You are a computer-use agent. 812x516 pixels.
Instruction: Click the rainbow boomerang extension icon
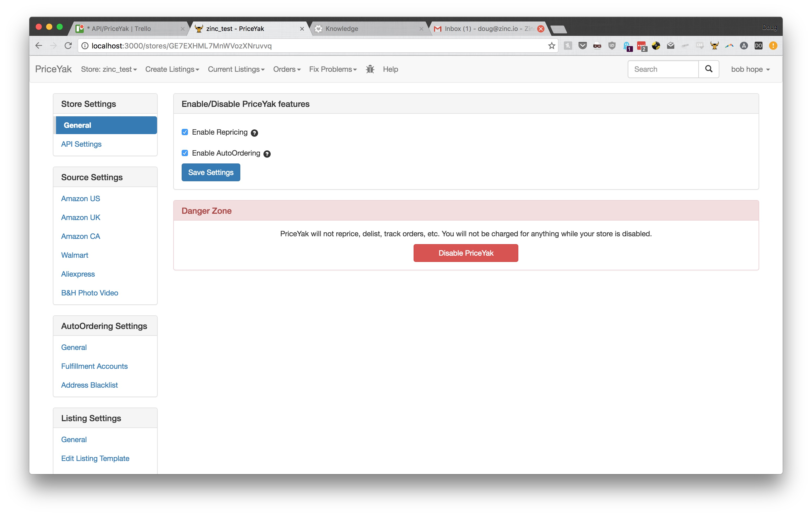729,46
